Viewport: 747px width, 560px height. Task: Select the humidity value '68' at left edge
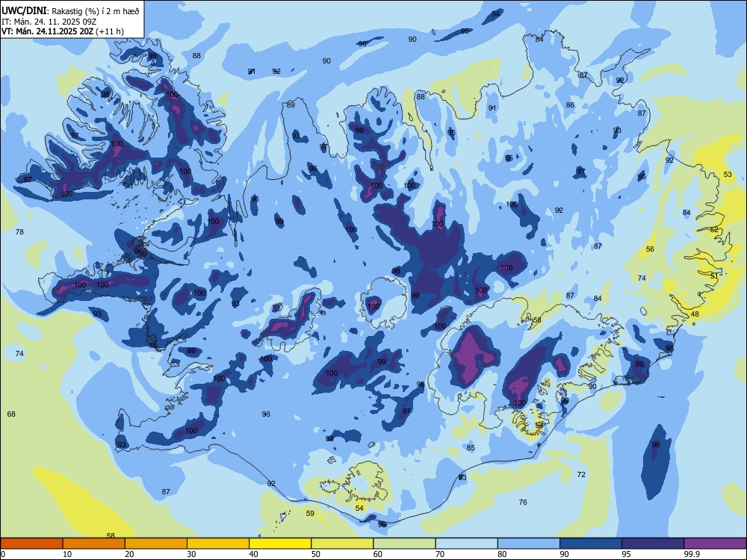(11, 414)
